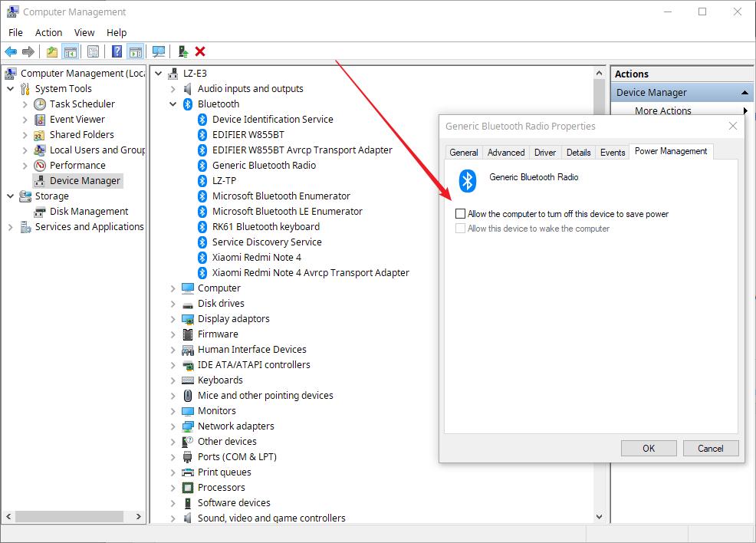Click the Bluetooth icon beside EDIFIER W855BT
Screen dimensions: 756x543
(x=202, y=135)
